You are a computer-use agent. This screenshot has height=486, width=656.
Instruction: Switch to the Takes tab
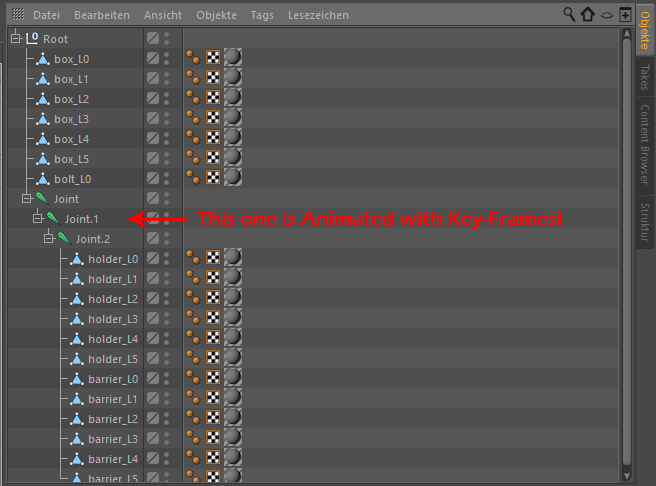tap(645, 77)
